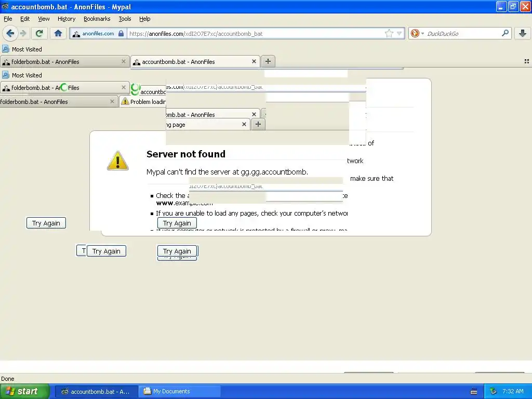Click the magnifier search icon
Image resolution: width=532 pixels, height=399 pixels.
click(x=505, y=33)
